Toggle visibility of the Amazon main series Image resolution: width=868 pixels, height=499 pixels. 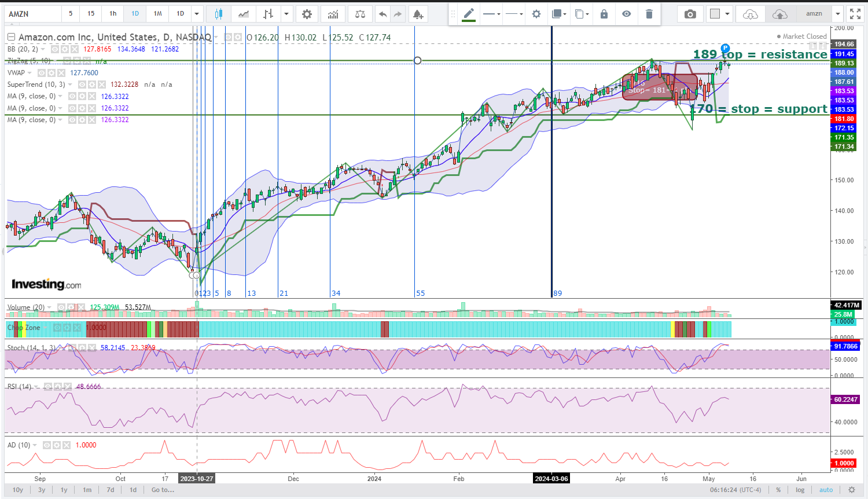(x=228, y=37)
